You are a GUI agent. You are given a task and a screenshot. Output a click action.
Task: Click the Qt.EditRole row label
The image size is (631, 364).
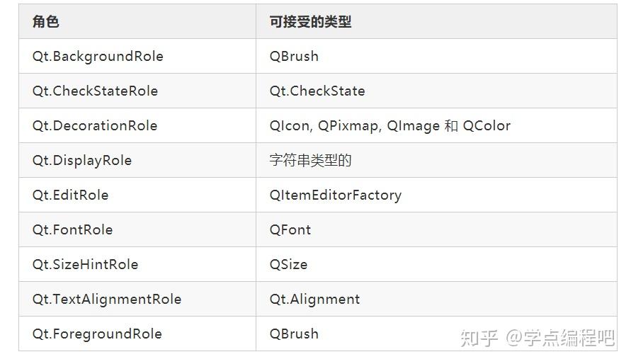(x=70, y=195)
